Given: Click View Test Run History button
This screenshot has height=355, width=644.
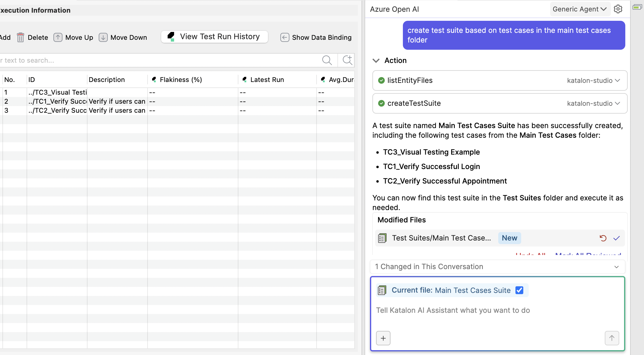Looking at the screenshot, I should (215, 37).
